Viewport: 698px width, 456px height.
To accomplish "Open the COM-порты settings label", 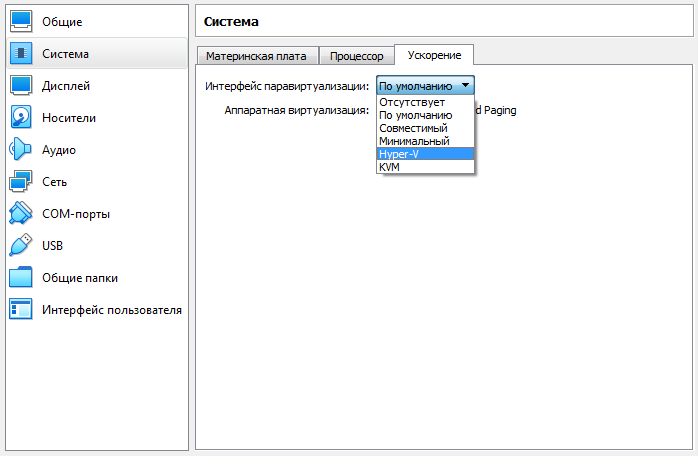I will tap(76, 214).
